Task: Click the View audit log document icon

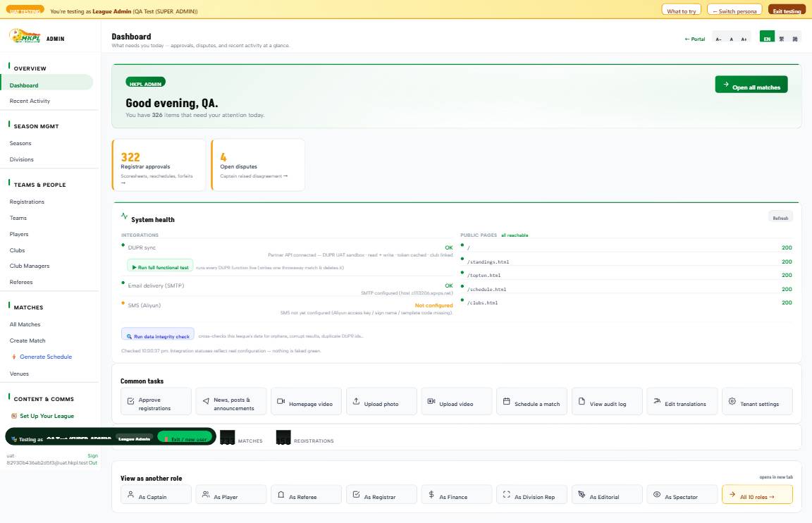Action: tap(582, 401)
